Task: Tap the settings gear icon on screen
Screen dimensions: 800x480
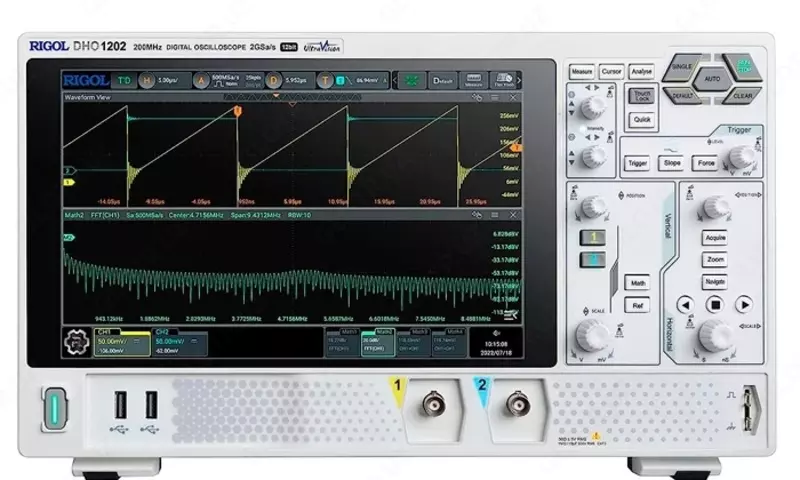Action: pos(76,342)
